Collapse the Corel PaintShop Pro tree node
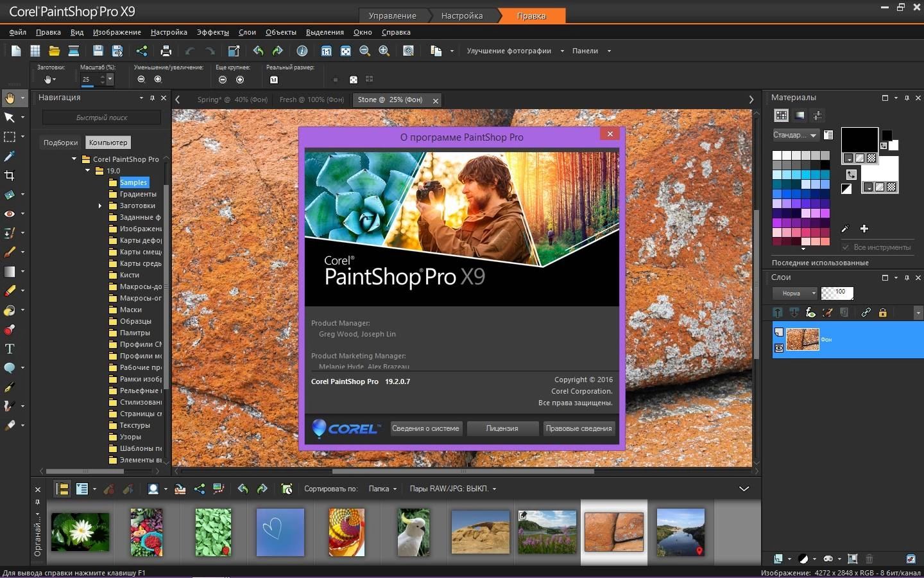 [74, 159]
